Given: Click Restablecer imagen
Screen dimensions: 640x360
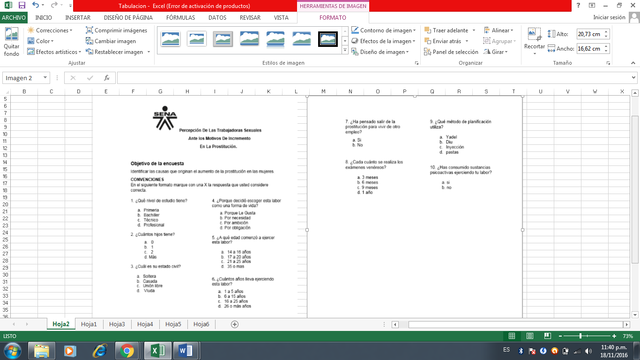Looking at the screenshot, I should (x=115, y=52).
